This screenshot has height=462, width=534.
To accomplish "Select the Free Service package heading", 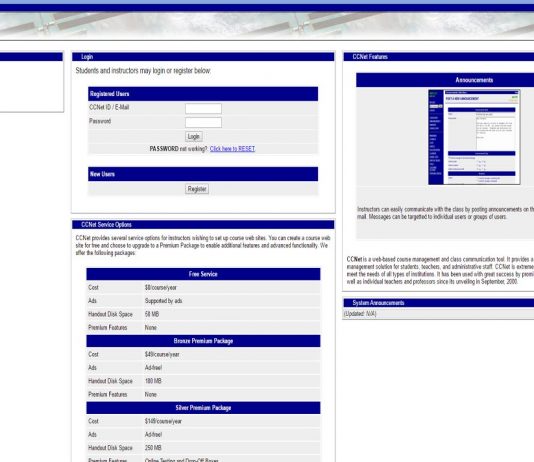I will [203, 274].
